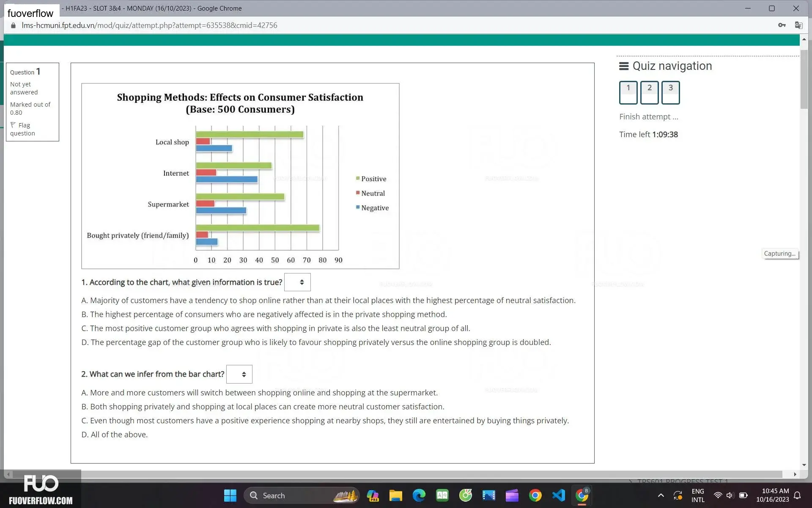Open Google Chrome from taskbar
Viewport: 812px width, 508px height.
pos(535,495)
